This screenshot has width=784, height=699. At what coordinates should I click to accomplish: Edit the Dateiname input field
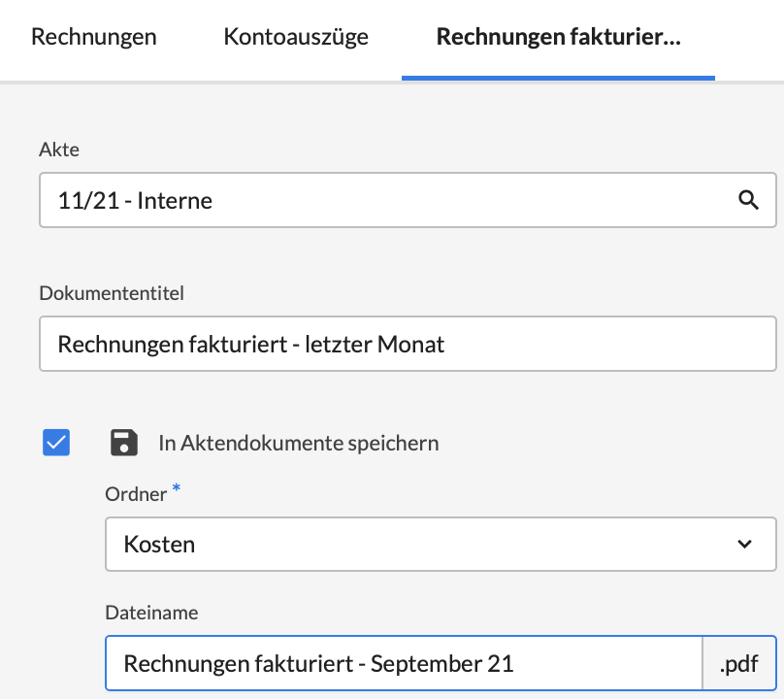coord(404,663)
